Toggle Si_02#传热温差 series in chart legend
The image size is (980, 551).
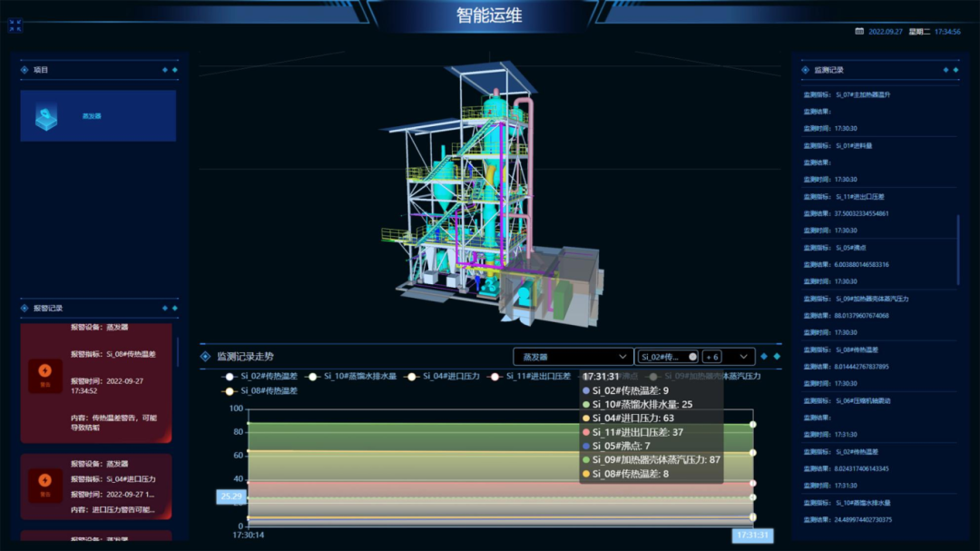point(260,376)
